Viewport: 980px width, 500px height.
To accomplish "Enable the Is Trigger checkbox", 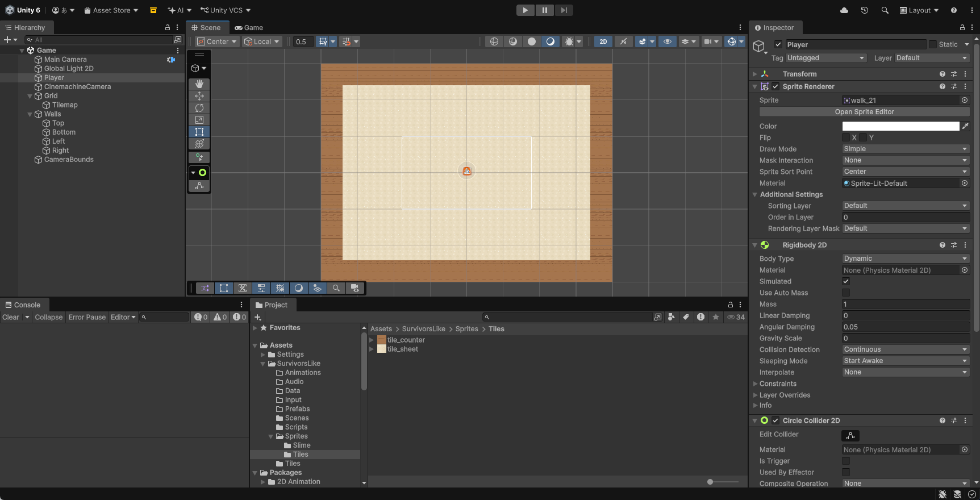I will [846, 461].
